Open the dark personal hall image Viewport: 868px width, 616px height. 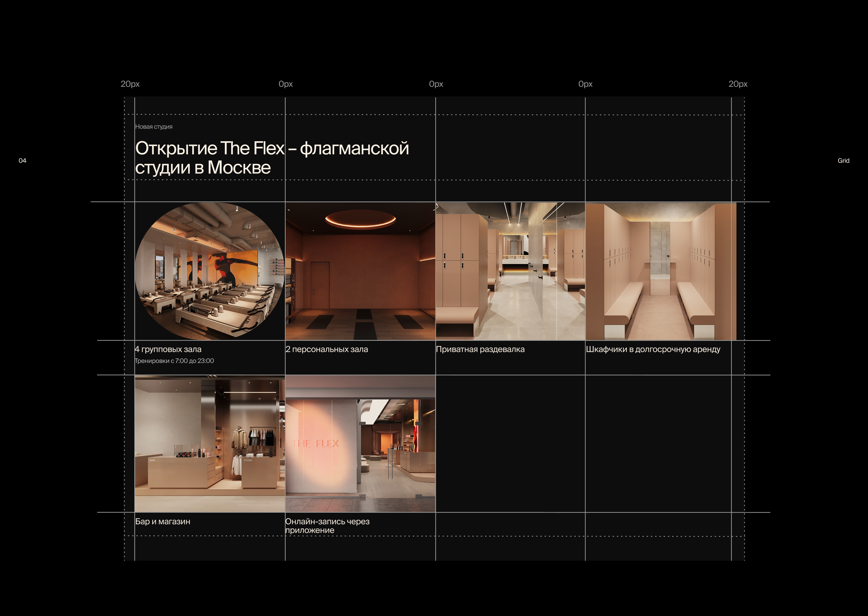360,271
